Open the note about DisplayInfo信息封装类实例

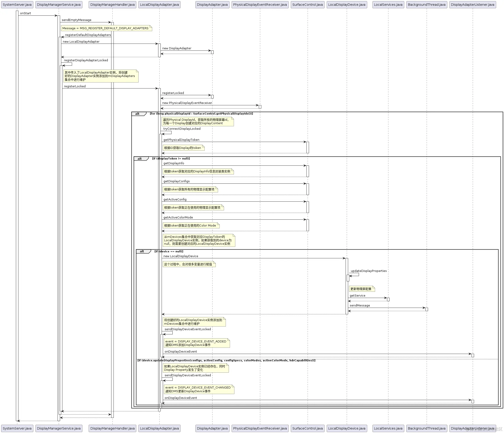(198, 171)
